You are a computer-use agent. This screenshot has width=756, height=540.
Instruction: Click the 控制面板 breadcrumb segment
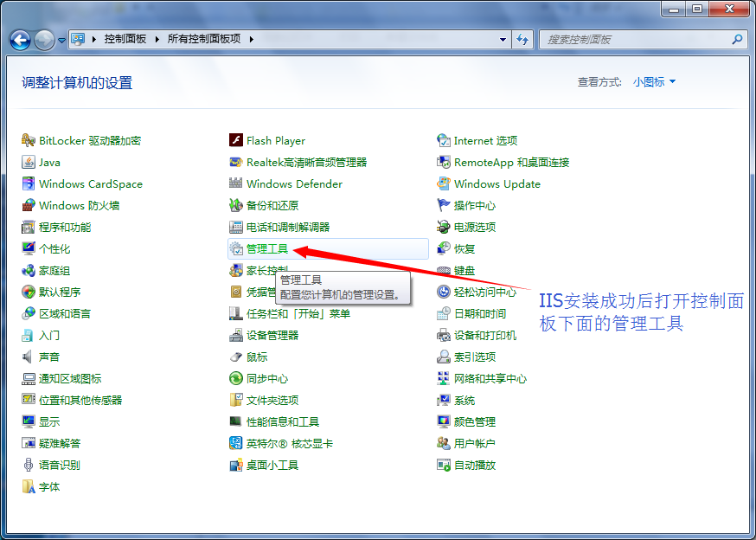click(x=125, y=39)
